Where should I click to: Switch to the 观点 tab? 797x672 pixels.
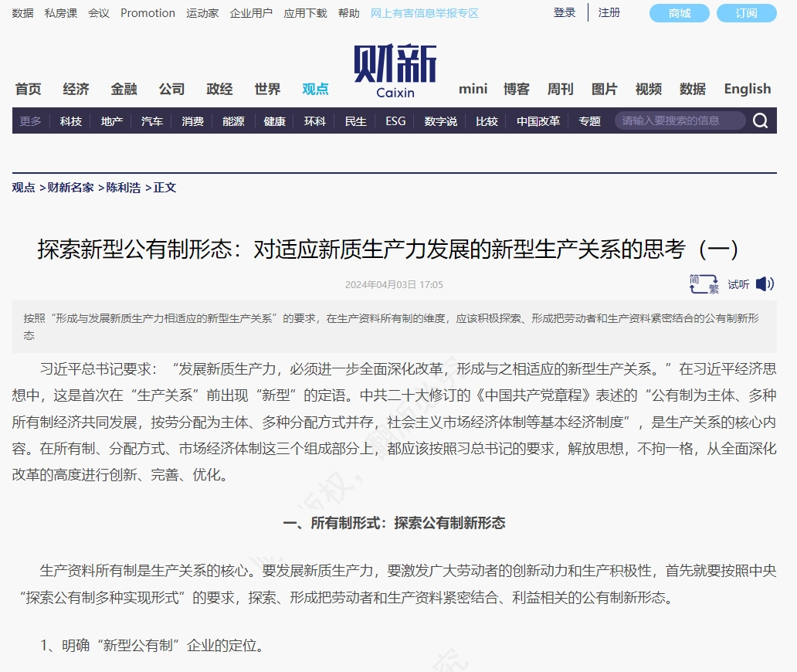[x=314, y=89]
